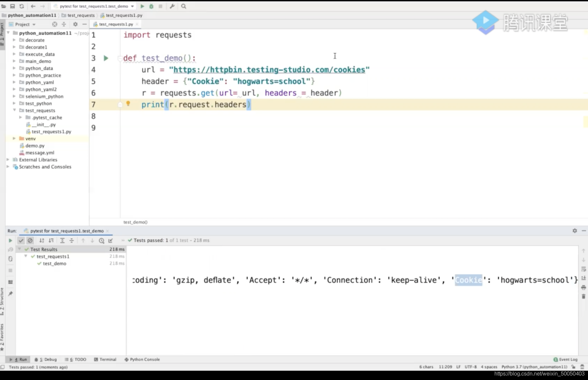Open file folder icon in main toolbar
Screen dimensions: 588x380
click(4, 6)
